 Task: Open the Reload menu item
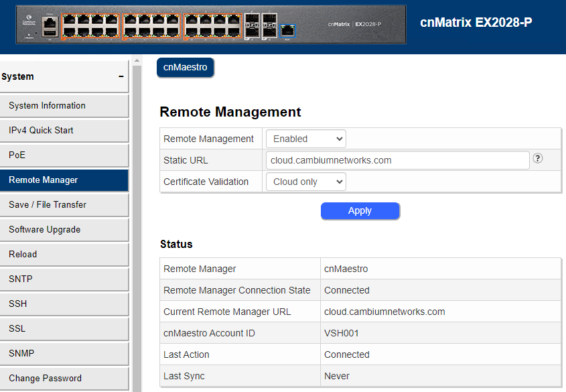point(64,255)
